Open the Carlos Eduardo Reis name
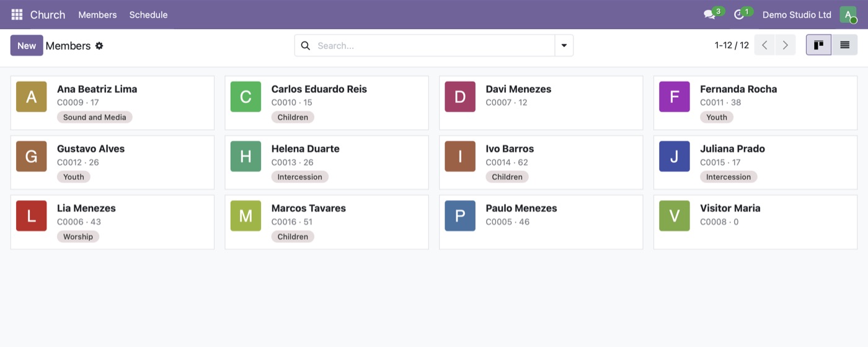The width and height of the screenshot is (868, 347). 319,89
